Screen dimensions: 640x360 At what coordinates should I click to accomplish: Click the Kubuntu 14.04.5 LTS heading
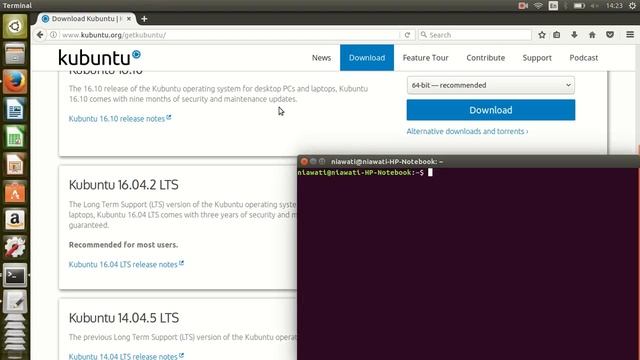(x=124, y=318)
